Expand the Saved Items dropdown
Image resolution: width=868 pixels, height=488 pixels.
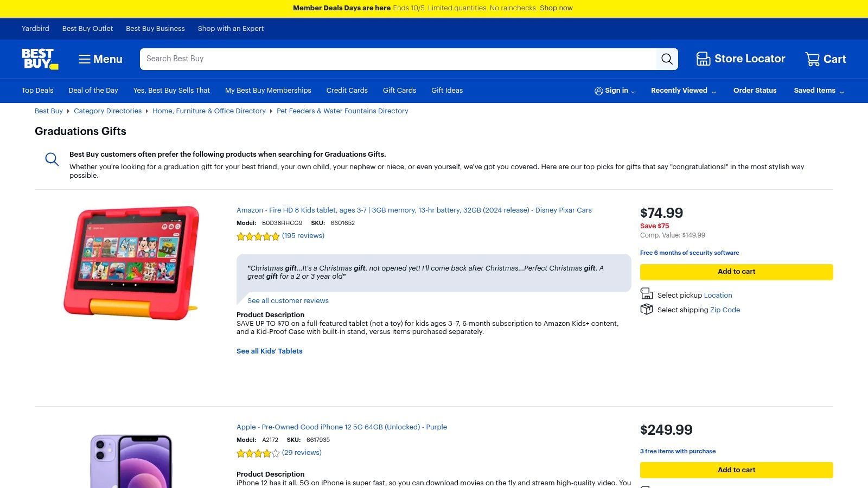[x=819, y=91]
